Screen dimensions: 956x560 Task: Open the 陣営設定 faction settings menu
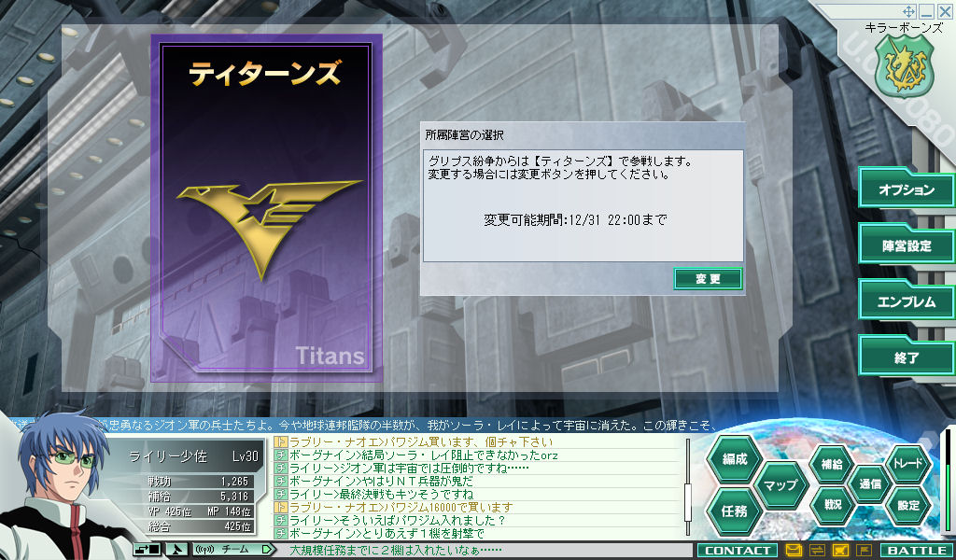pos(907,245)
